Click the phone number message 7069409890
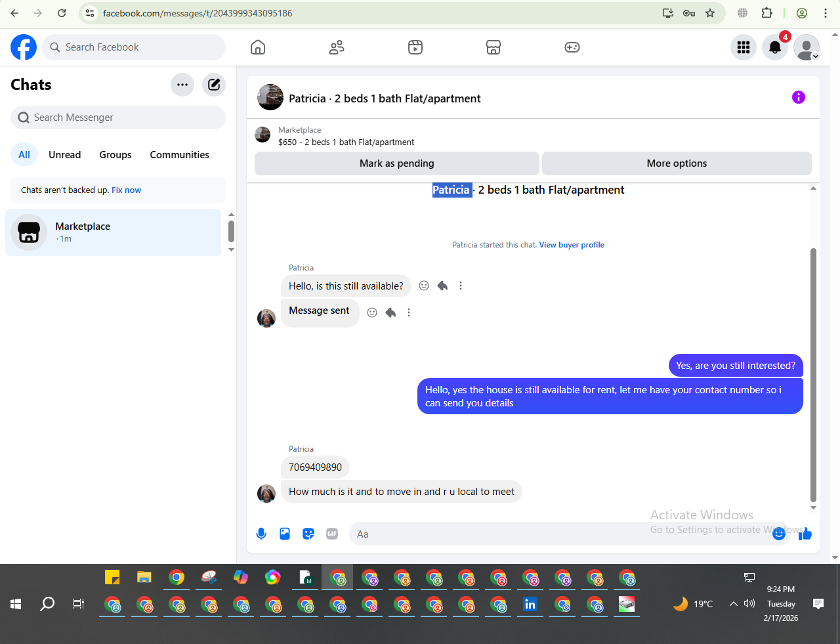 pos(316,467)
